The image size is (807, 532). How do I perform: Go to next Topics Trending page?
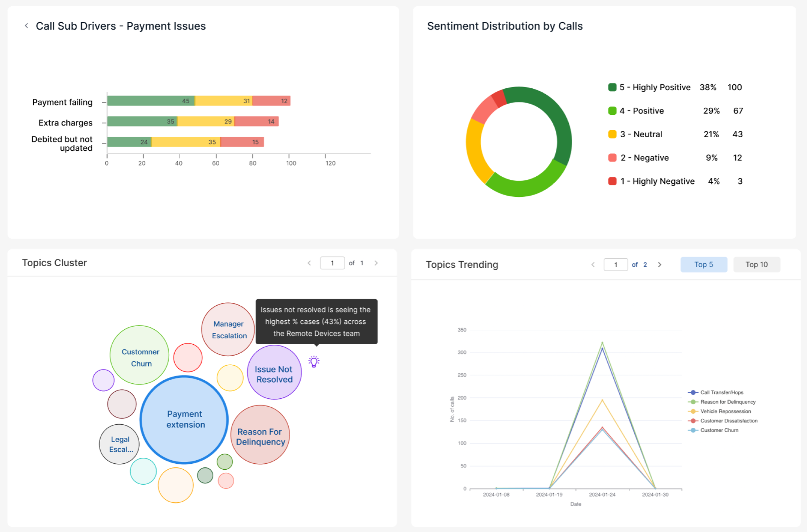659,265
